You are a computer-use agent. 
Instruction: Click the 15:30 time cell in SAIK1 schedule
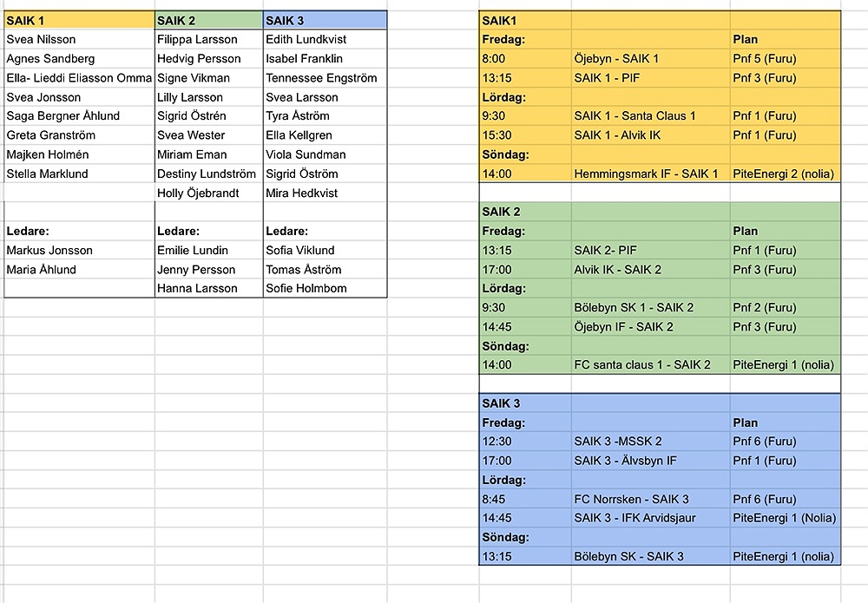(x=525, y=135)
